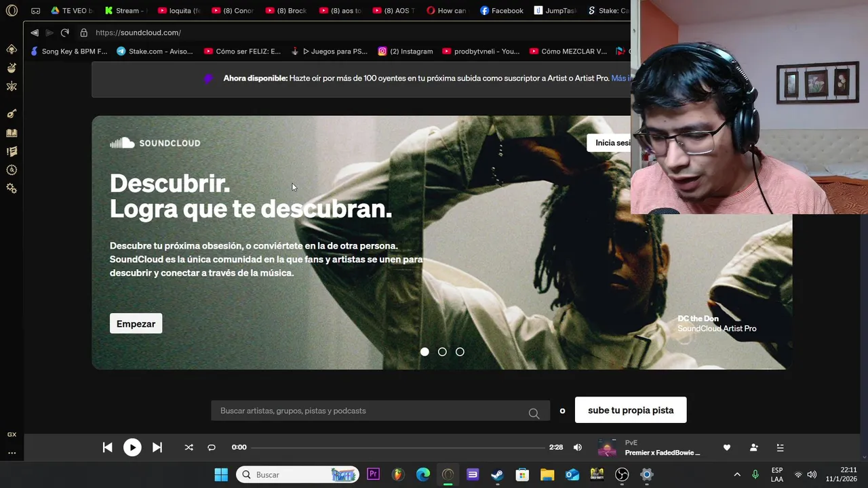Switch to the How can tab
This screenshot has width=868, height=488.
447,11
